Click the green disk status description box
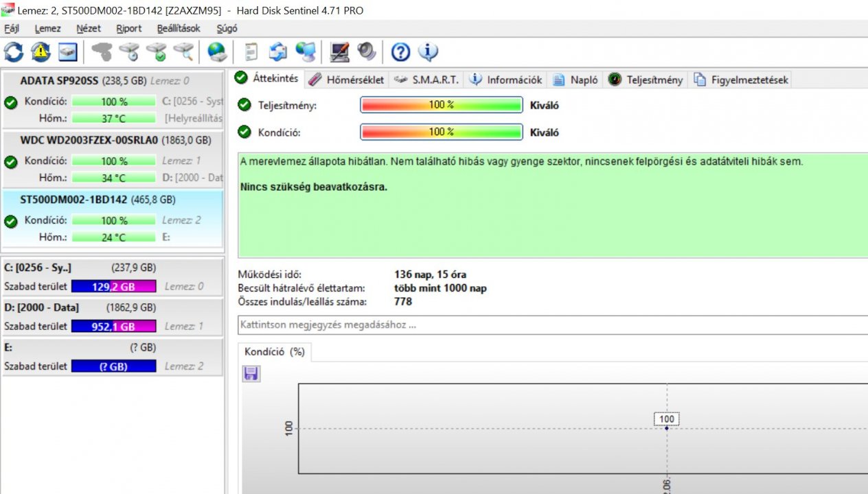868x494 pixels. pyautogui.click(x=553, y=206)
